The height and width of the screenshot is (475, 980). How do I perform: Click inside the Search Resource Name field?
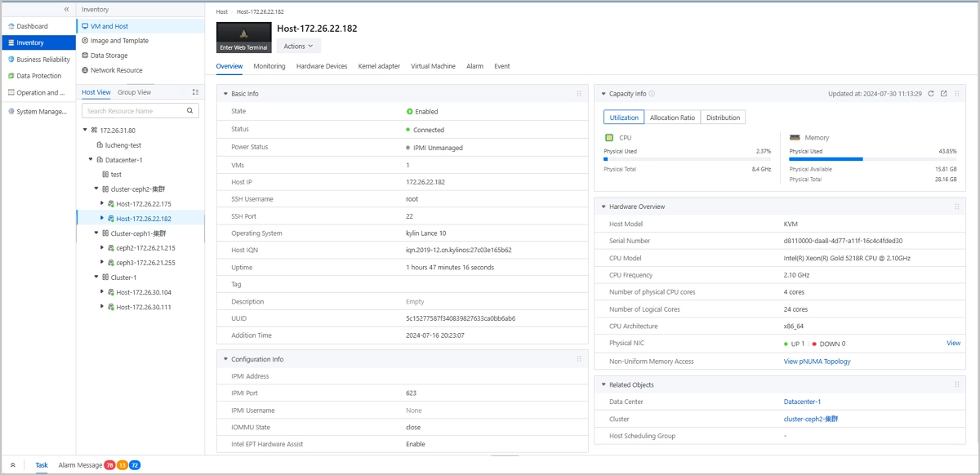[x=135, y=109]
